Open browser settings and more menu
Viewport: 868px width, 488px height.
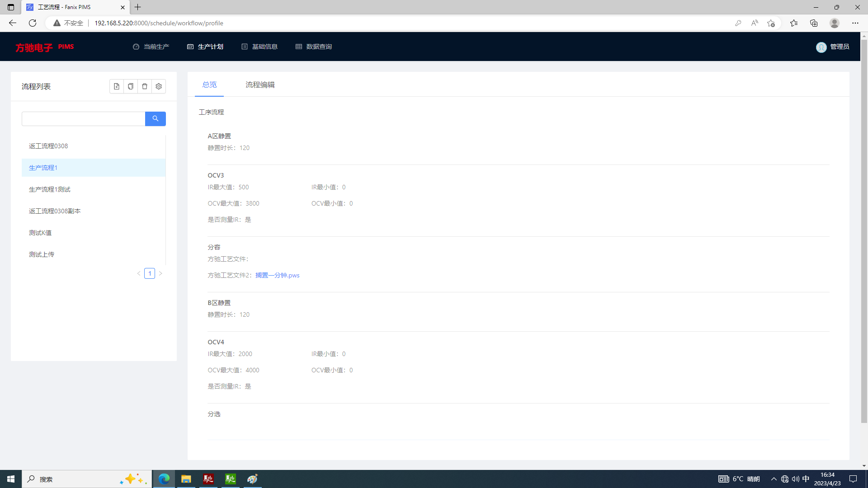(x=855, y=23)
